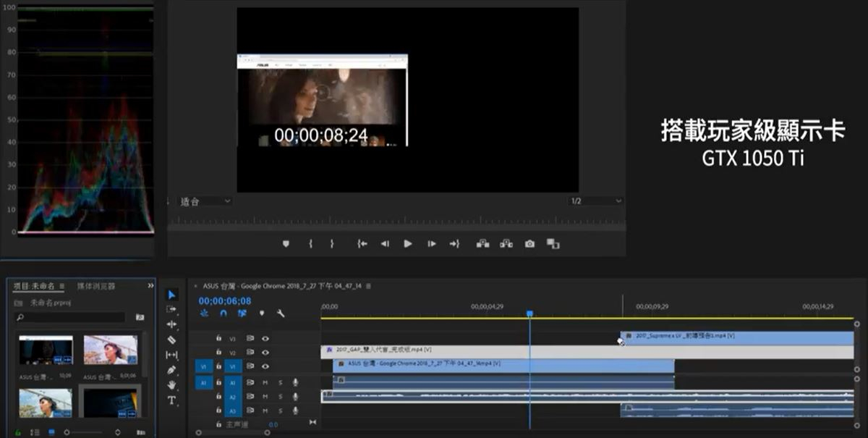Switch to 媒体浏览器 tab

96,286
